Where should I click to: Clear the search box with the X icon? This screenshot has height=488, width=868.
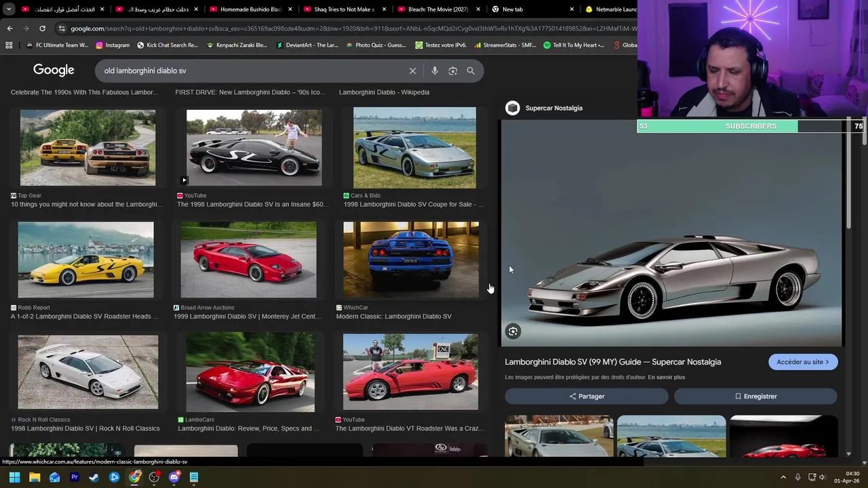412,70
